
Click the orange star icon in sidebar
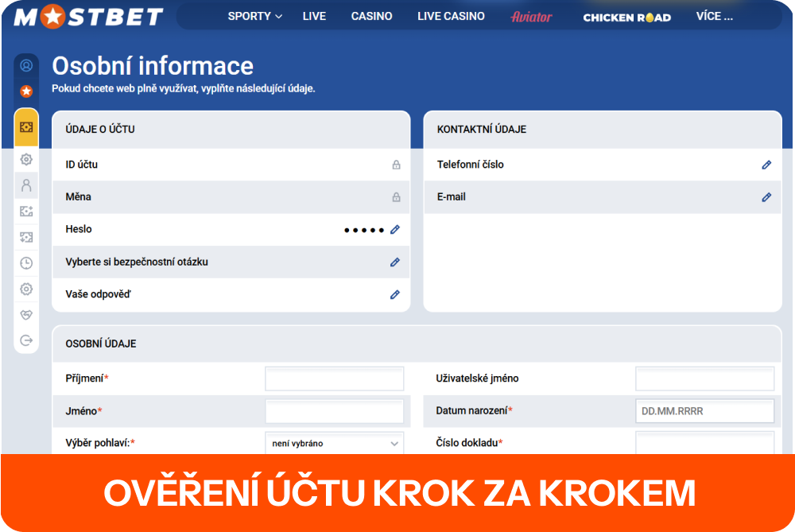click(26, 91)
